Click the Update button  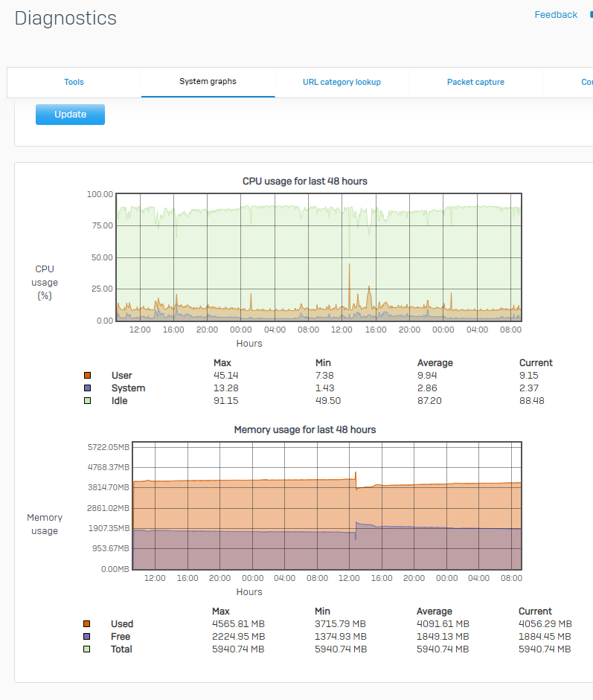pos(70,115)
